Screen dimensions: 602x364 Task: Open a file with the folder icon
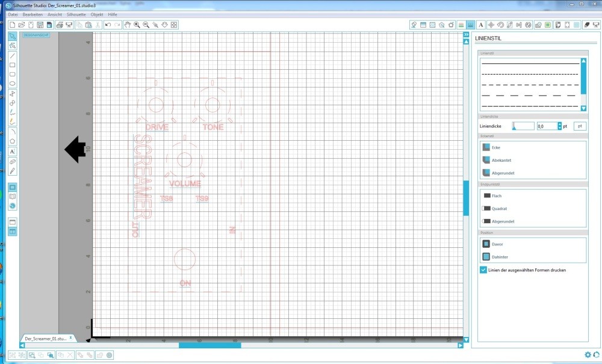[x=22, y=25]
